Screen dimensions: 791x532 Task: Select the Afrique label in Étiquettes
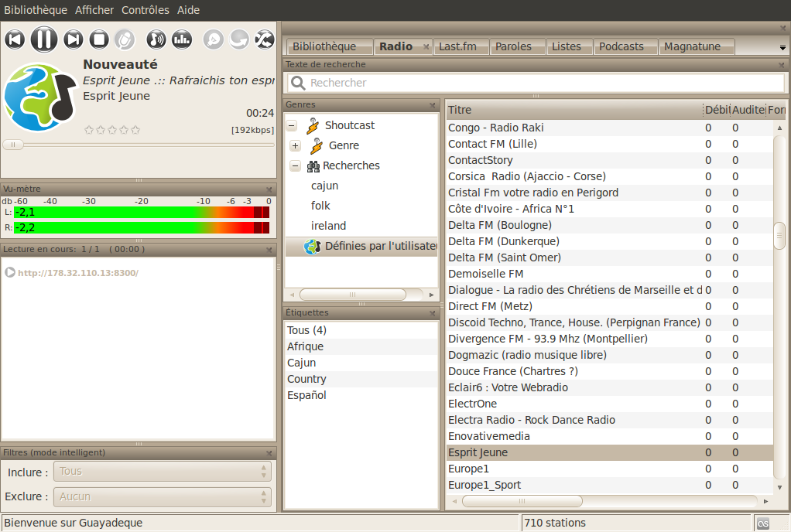point(305,346)
